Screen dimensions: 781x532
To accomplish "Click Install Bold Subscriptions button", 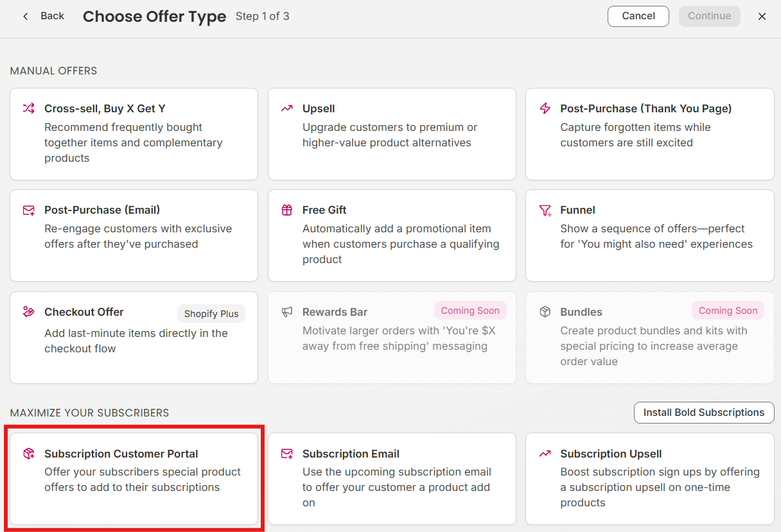I will pyautogui.click(x=704, y=413).
